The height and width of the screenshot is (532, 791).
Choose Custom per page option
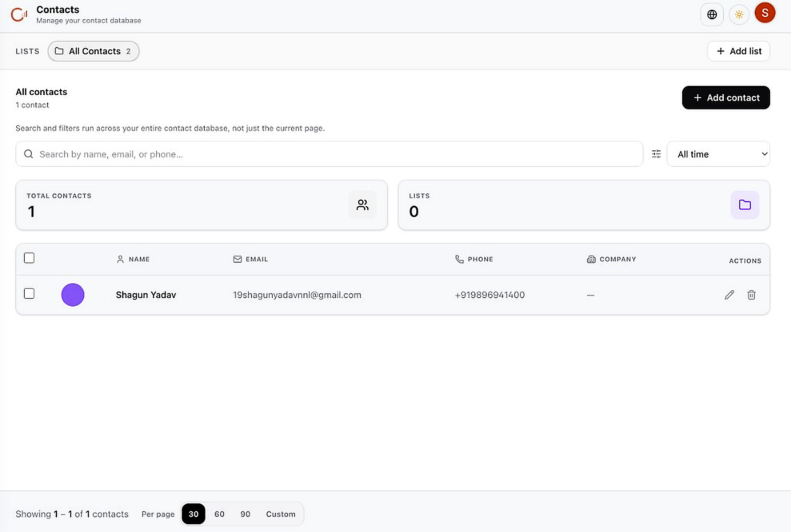281,514
